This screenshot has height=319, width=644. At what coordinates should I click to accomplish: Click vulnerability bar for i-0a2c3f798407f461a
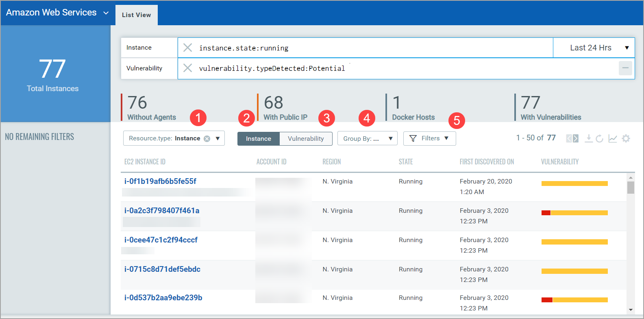pyautogui.click(x=574, y=213)
